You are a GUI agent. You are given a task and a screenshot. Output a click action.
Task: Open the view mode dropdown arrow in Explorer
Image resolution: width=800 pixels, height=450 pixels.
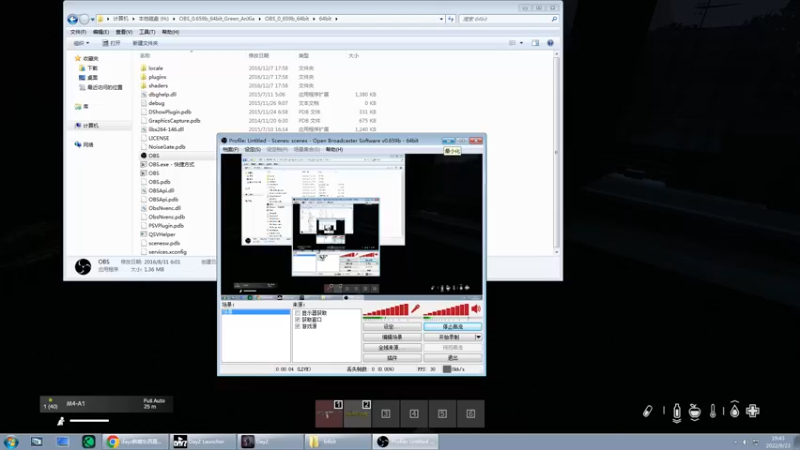pyautogui.click(x=521, y=43)
